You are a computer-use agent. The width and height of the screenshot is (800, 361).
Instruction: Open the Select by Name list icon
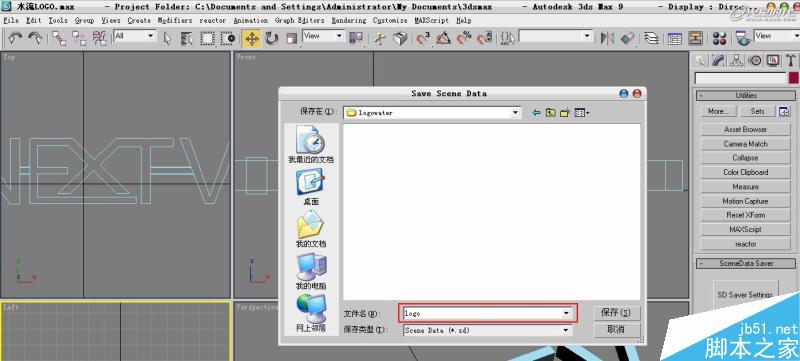pyautogui.click(x=187, y=38)
